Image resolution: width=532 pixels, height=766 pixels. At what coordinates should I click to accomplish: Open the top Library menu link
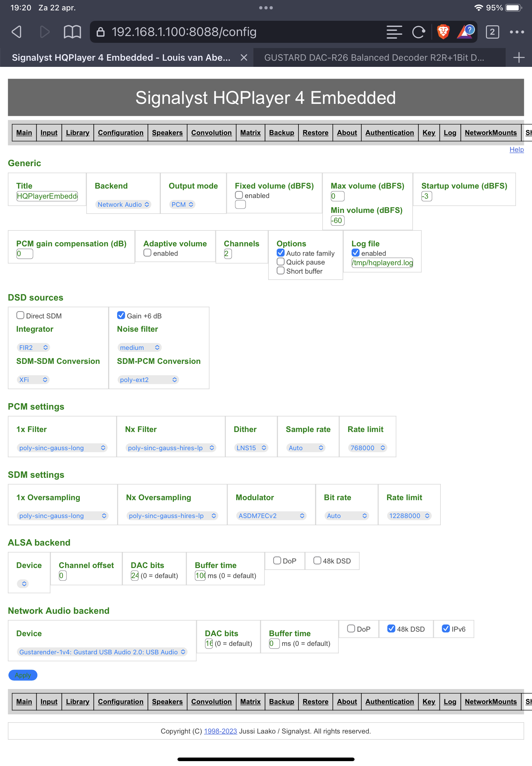78,133
